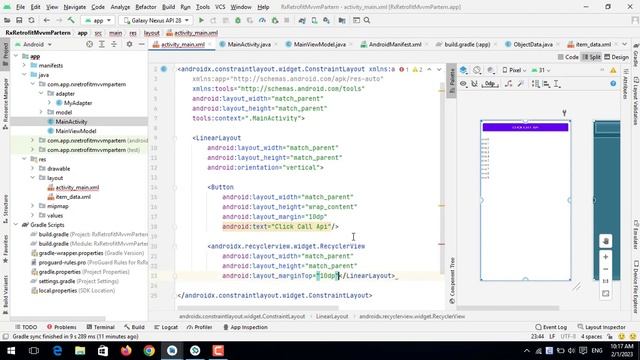
Task: Click the Clear Constraints icon
Action: coord(509,84)
